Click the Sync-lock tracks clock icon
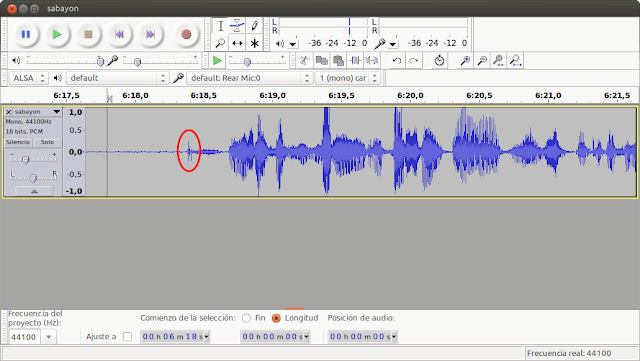The image size is (640, 361). click(x=439, y=61)
